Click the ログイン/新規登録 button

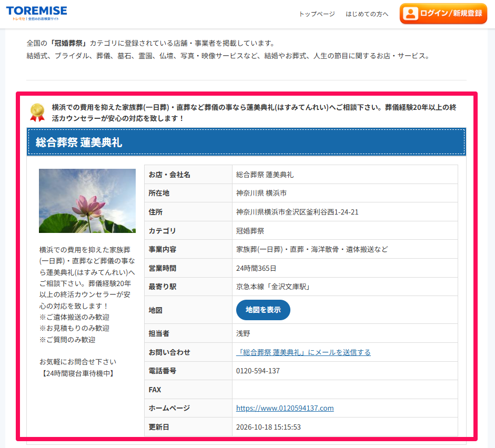pyautogui.click(x=443, y=14)
